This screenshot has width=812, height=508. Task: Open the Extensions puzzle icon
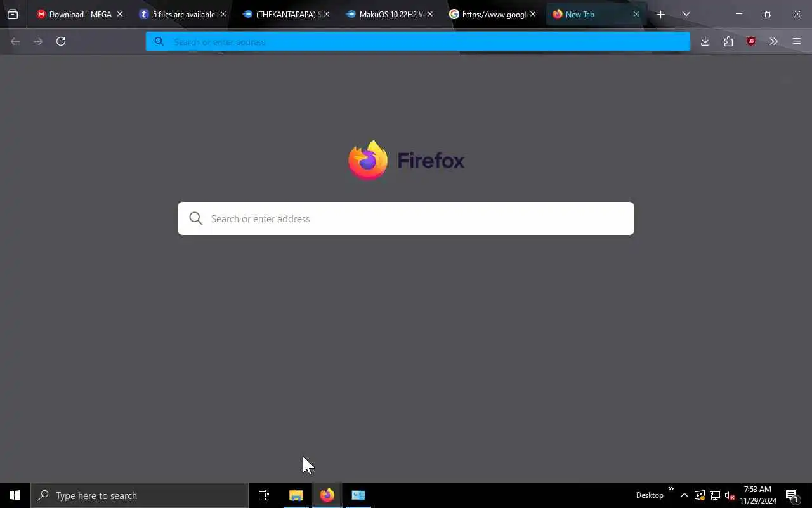(728, 41)
